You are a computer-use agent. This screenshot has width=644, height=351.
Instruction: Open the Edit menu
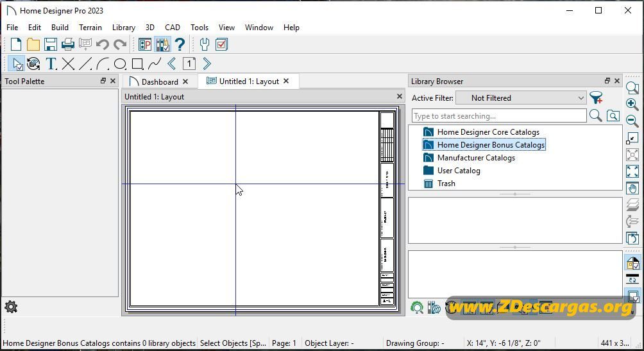pos(35,27)
